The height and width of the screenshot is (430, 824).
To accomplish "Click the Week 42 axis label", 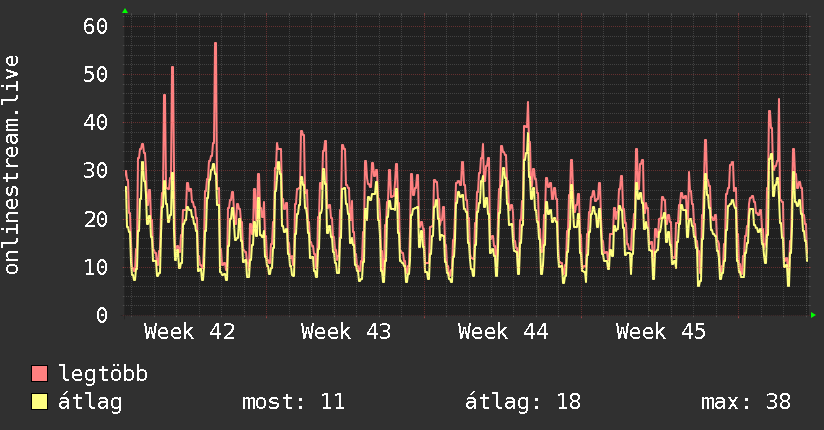I will pyautogui.click(x=189, y=332).
